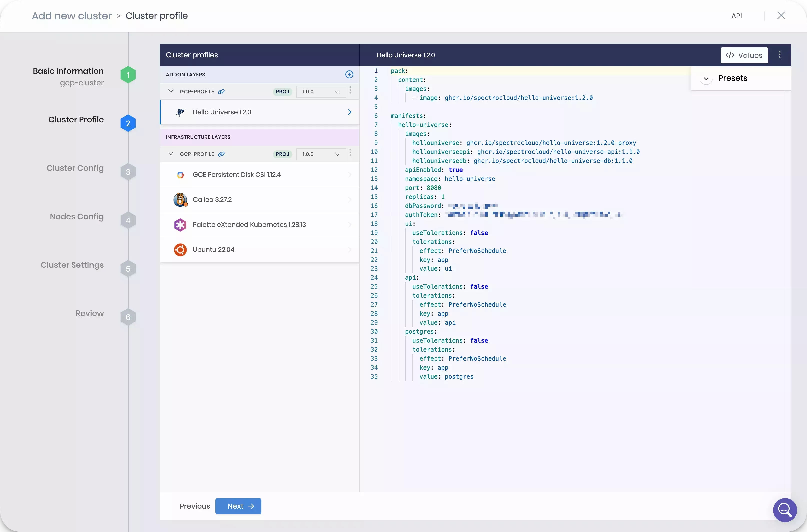
Task: Click the link icon next to GCP-PROFILE
Action: 221,91
